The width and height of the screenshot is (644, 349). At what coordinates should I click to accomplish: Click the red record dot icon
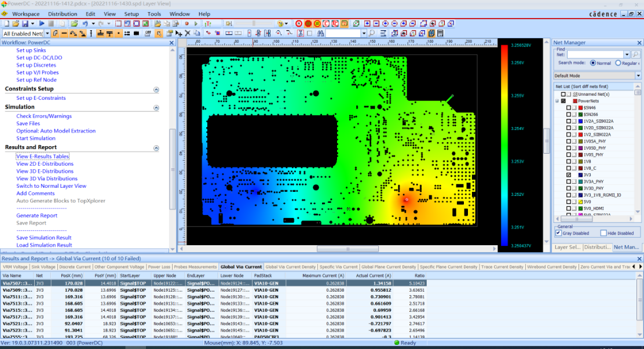187,23
